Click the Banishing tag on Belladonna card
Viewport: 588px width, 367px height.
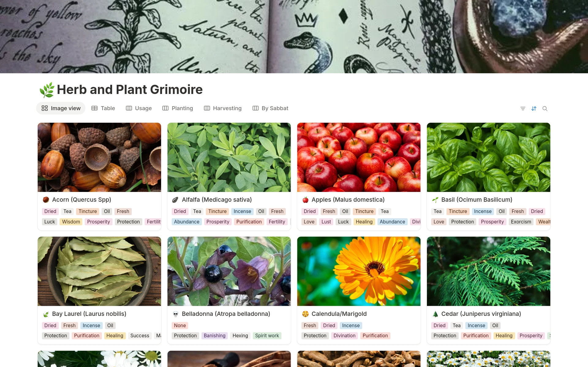pos(214,335)
